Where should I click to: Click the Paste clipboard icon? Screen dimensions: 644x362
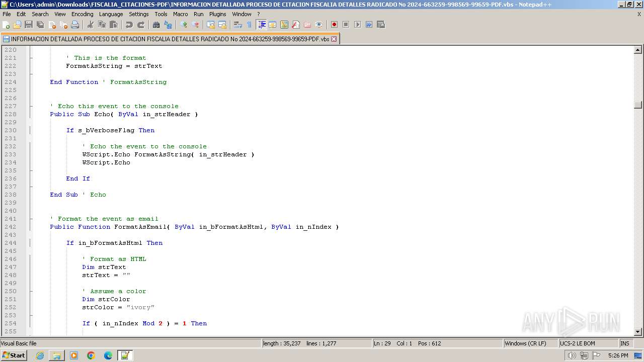(x=113, y=25)
